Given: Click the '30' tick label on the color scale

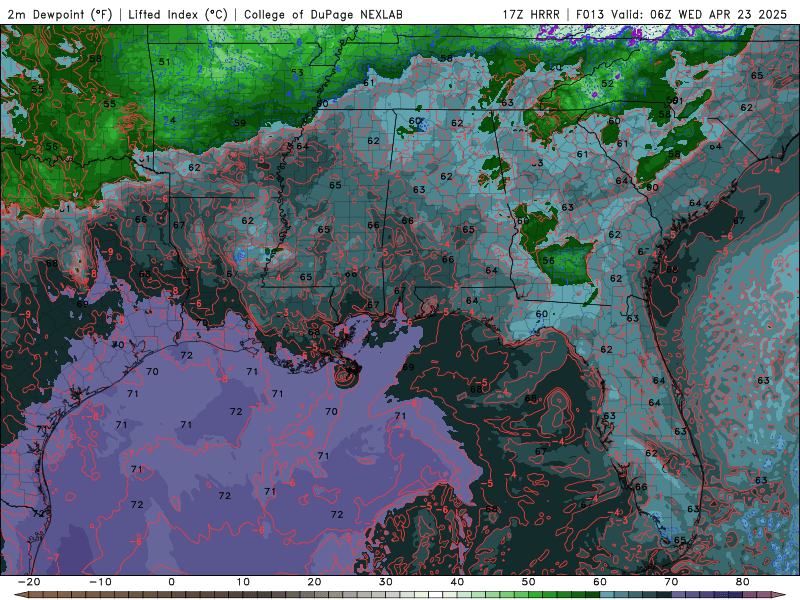Looking at the screenshot, I should 386,582.
